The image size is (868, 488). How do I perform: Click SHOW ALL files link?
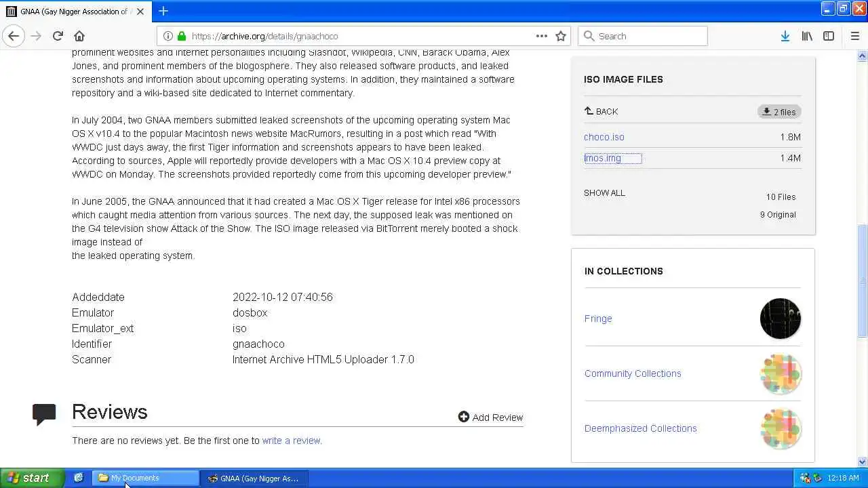click(604, 192)
